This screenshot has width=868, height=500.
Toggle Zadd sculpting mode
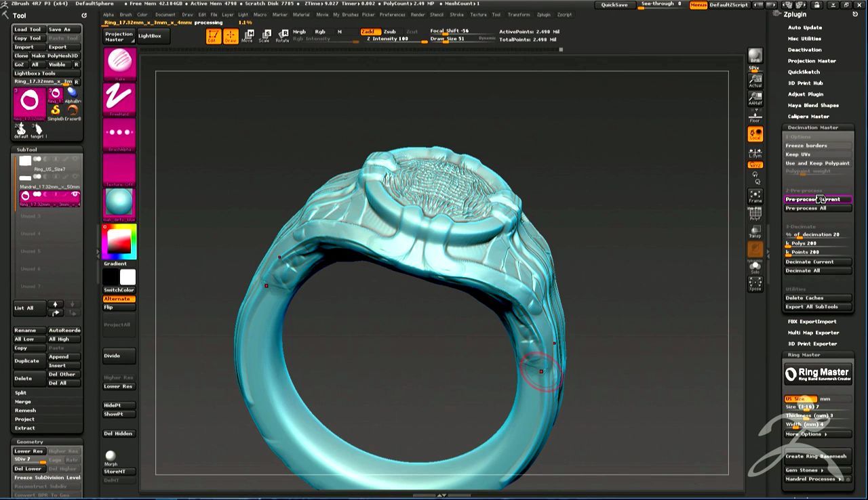(x=370, y=31)
